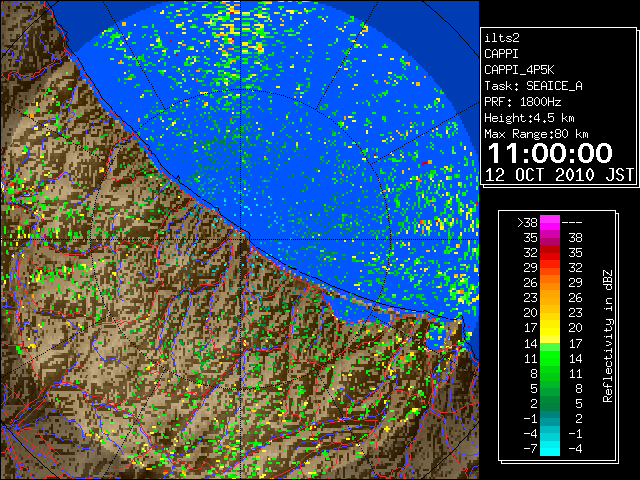640x480 pixels.
Task: Click the 'Max Range:80 km' line
Action: coord(536,134)
